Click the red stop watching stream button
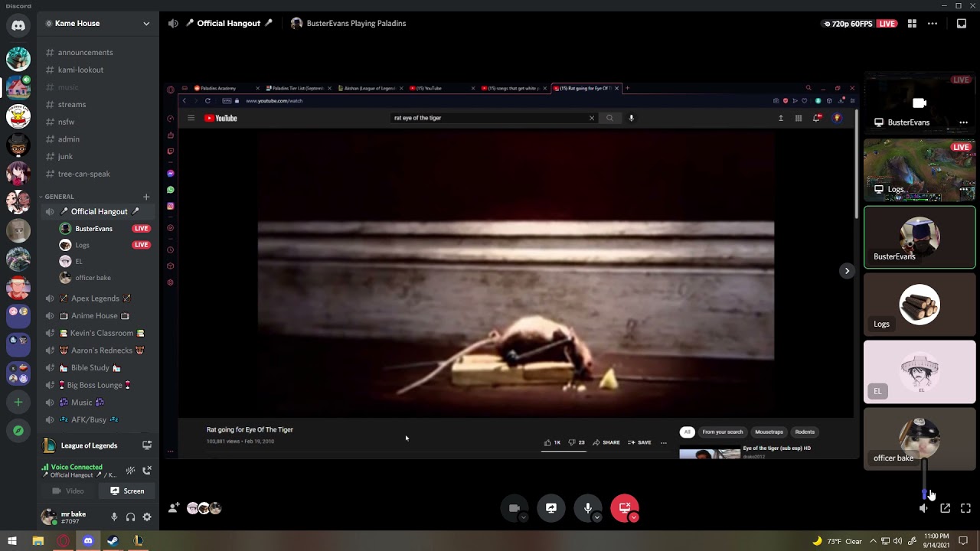Image resolution: width=980 pixels, height=551 pixels. tap(625, 508)
